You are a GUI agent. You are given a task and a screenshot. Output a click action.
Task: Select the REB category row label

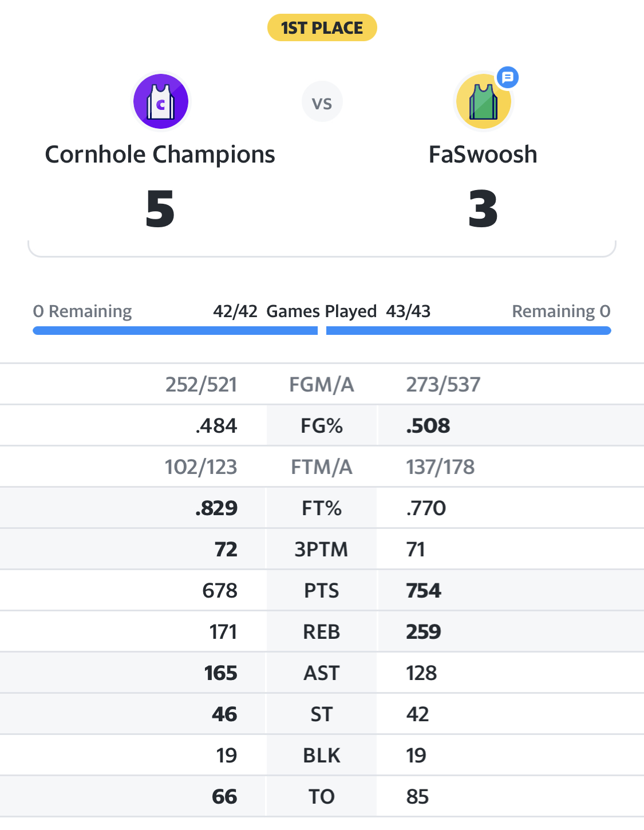[x=322, y=632]
